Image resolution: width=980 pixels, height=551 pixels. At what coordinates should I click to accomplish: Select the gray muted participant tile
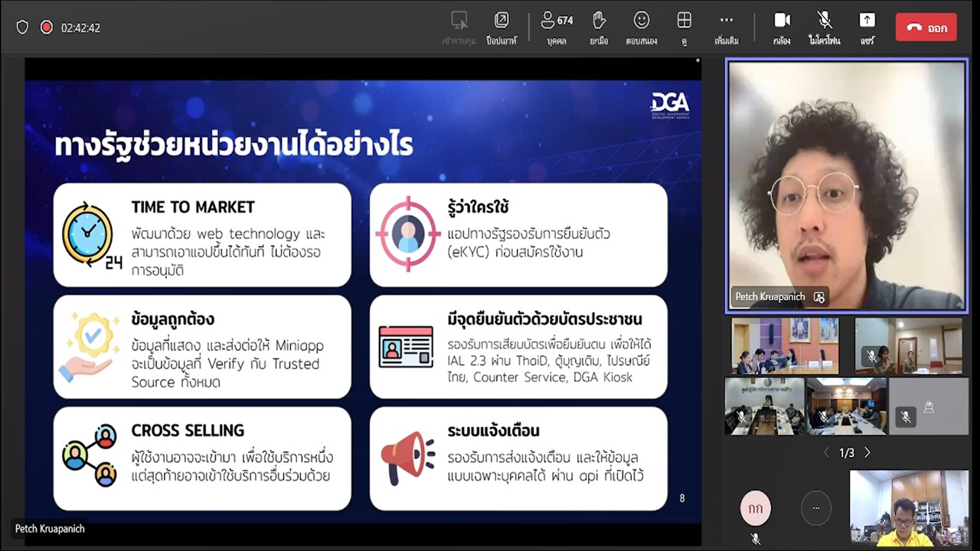pyautogui.click(x=928, y=406)
